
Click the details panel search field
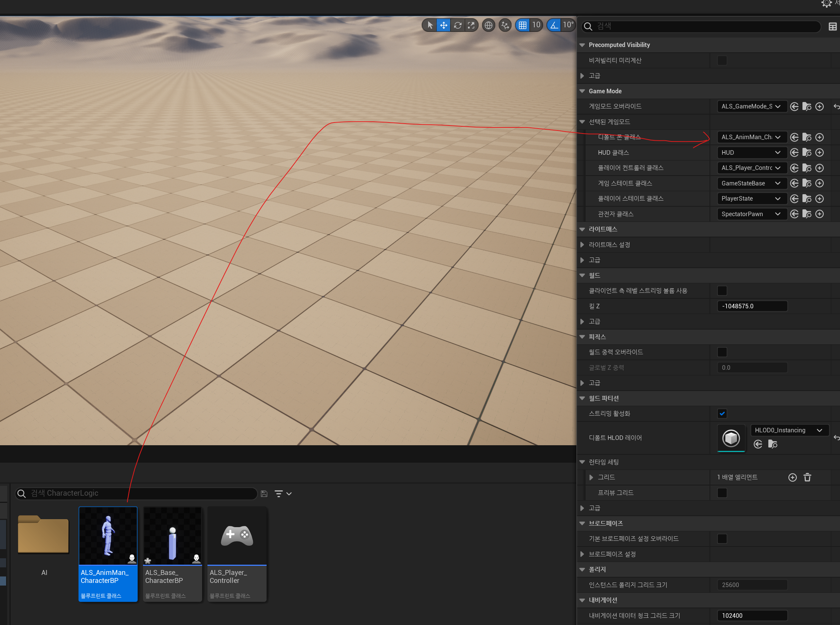[x=701, y=26]
